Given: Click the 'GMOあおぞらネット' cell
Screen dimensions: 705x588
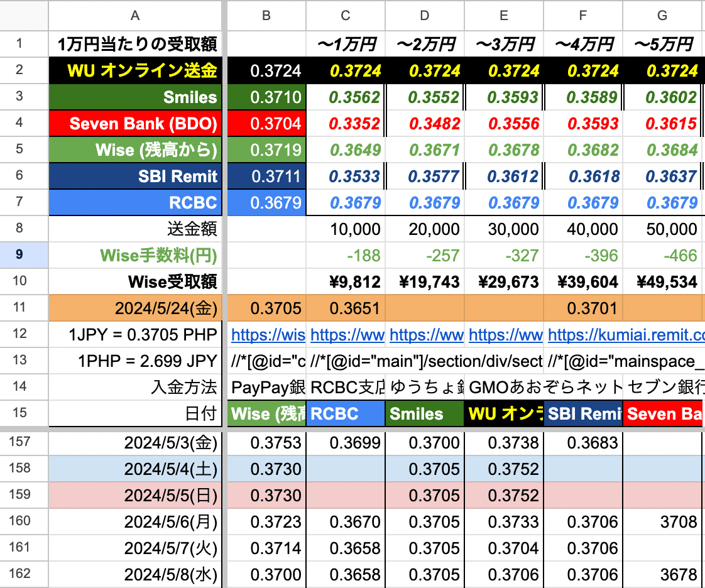Looking at the screenshot, I should click(x=544, y=387).
